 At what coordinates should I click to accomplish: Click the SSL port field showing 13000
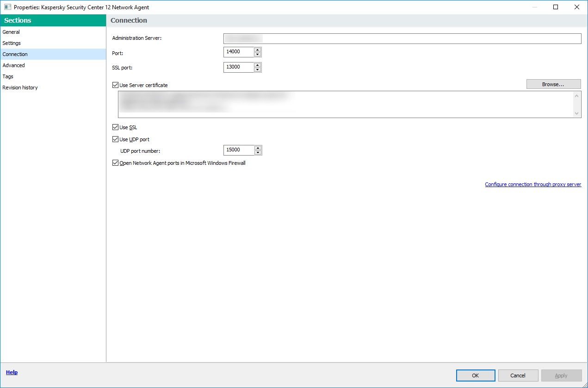pos(239,67)
